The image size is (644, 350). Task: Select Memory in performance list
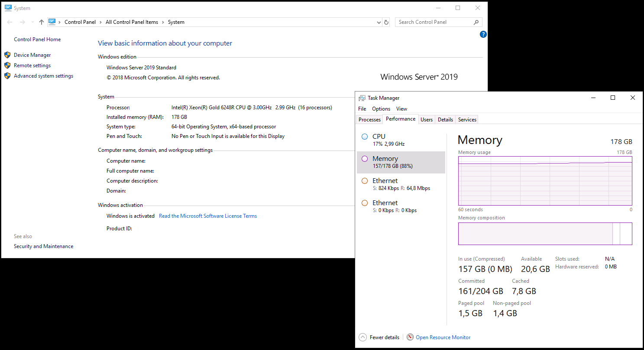pyautogui.click(x=401, y=162)
